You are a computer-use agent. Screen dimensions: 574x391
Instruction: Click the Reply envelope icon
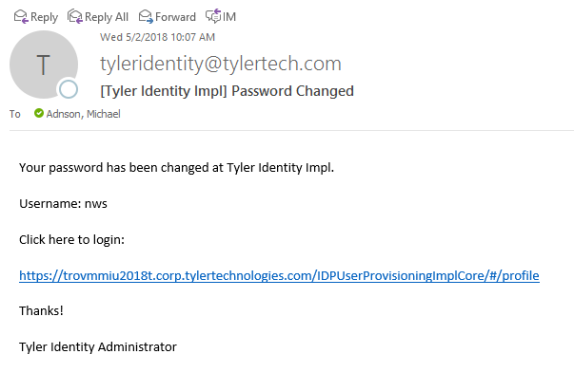[21, 17]
